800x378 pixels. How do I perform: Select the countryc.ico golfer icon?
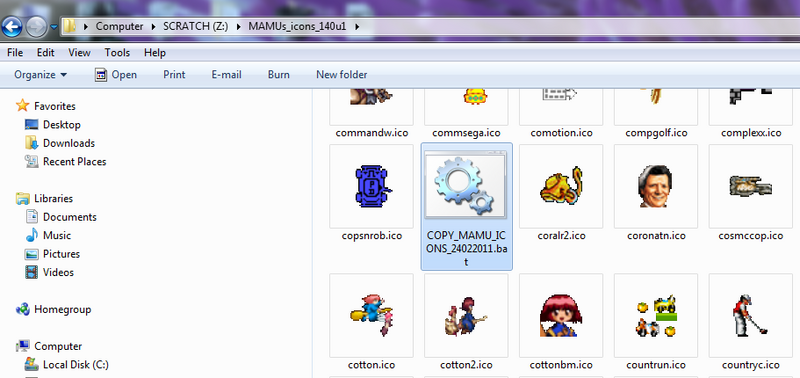751,315
